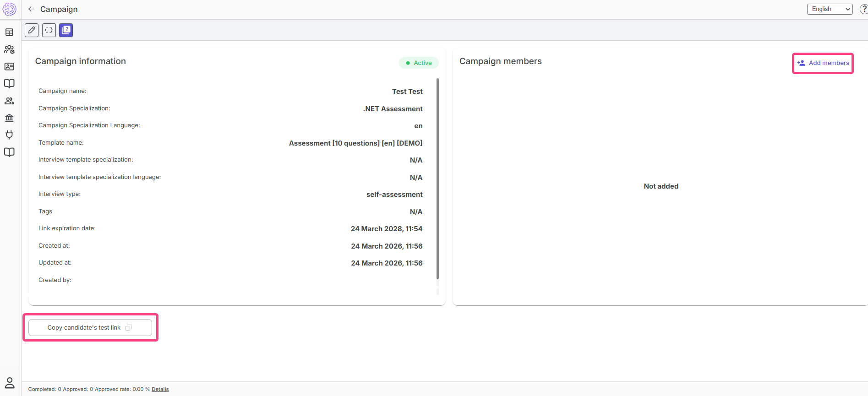
Task: Open the curly braces JSON icon
Action: 49,30
